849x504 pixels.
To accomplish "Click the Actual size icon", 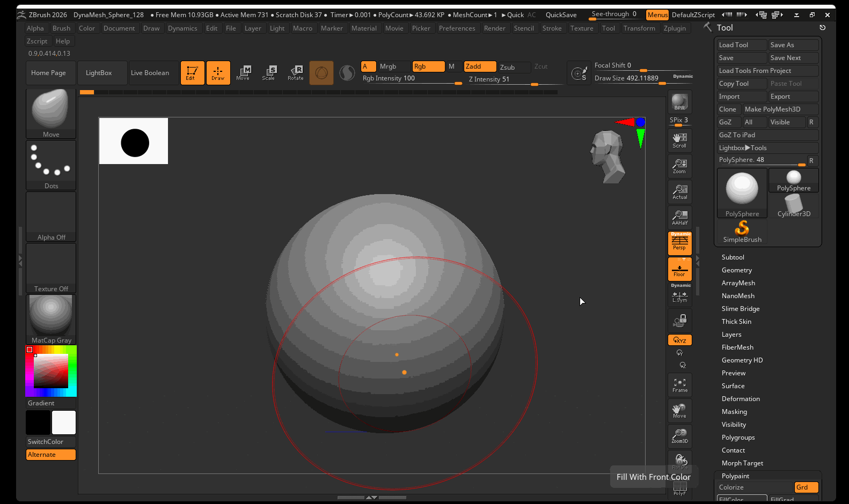I will click(x=679, y=192).
